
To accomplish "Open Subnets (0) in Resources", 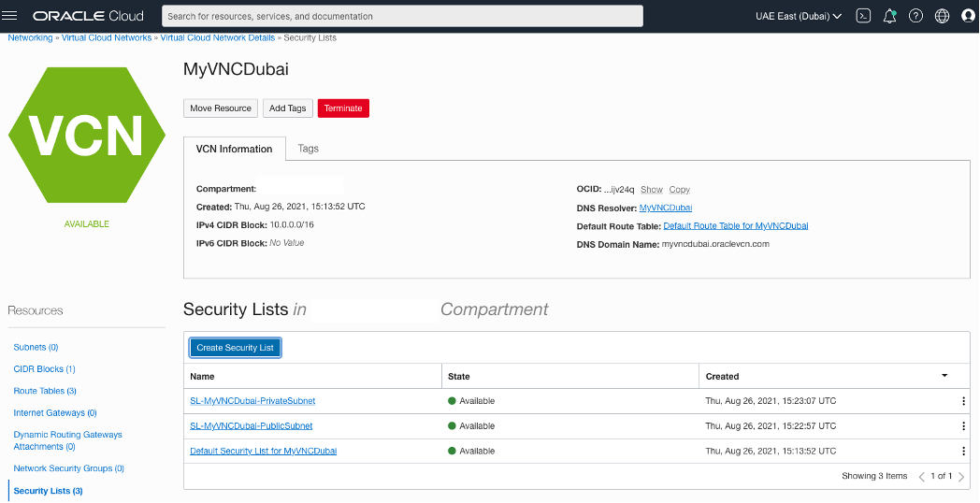I will click(x=36, y=348).
